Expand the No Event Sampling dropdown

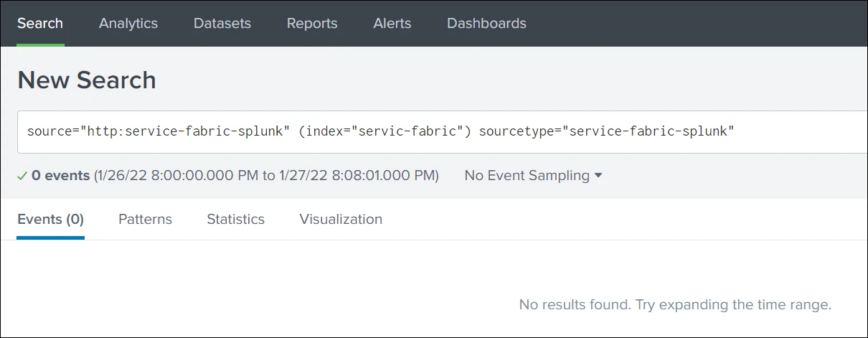pos(533,176)
